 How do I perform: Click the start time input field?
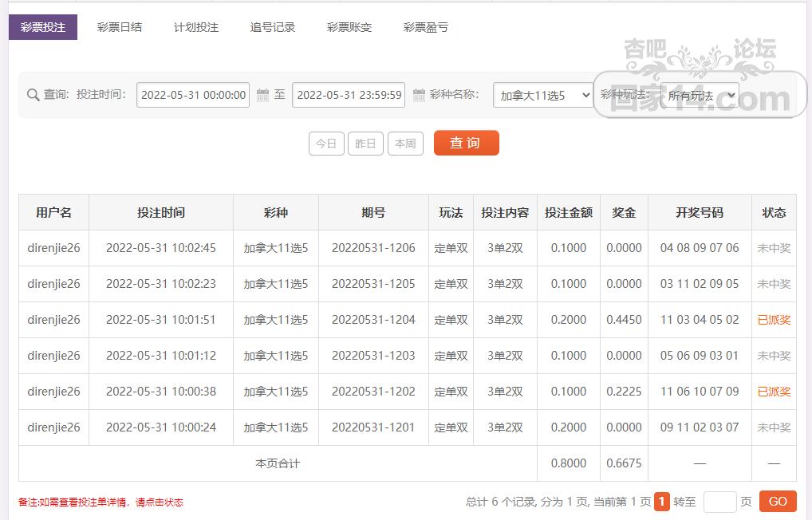192,95
